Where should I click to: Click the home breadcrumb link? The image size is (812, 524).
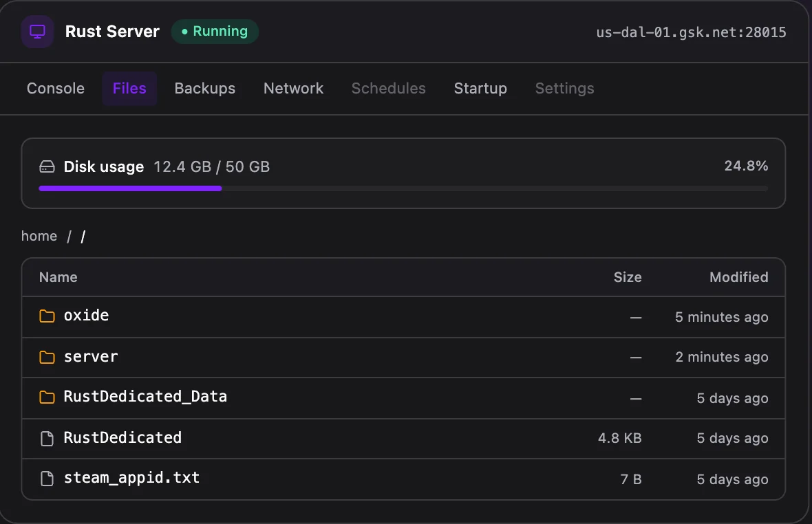click(x=39, y=236)
